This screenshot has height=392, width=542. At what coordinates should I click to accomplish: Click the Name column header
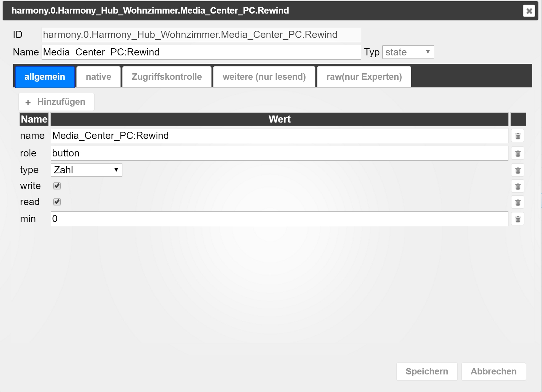point(34,119)
